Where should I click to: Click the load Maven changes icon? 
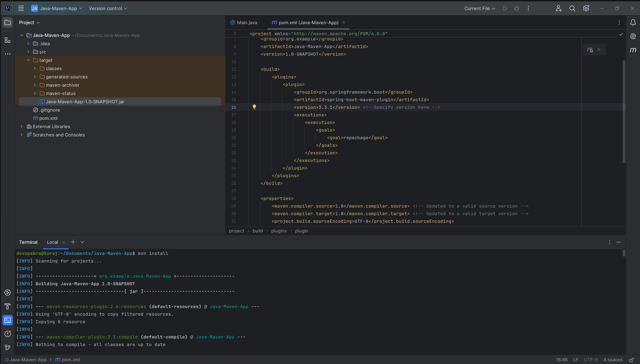click(x=590, y=50)
